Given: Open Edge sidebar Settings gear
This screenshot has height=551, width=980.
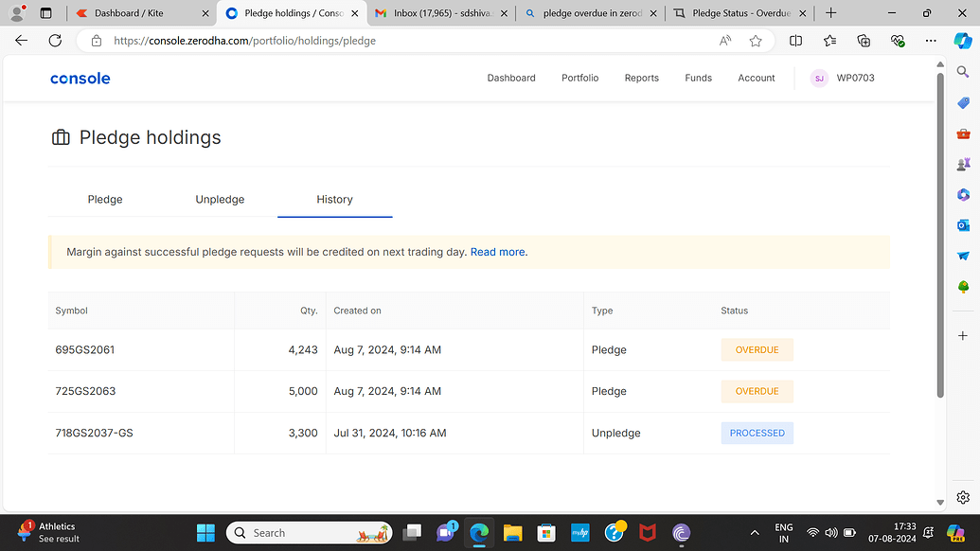Looking at the screenshot, I should pyautogui.click(x=963, y=496).
